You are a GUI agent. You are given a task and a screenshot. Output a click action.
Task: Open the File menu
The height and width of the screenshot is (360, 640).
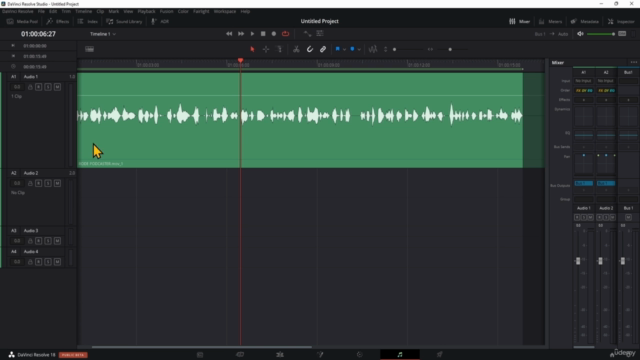[41, 11]
